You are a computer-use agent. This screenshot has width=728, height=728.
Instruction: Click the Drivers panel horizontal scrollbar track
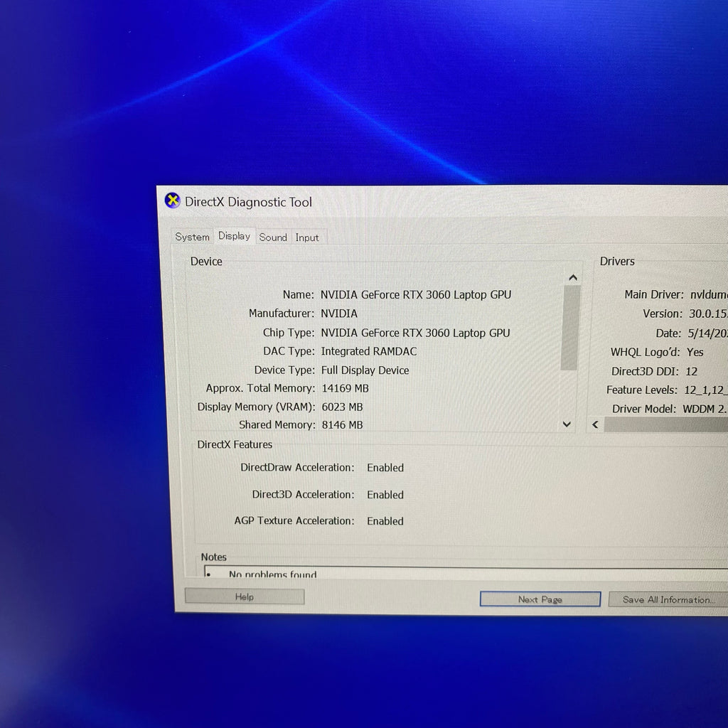pos(665,424)
